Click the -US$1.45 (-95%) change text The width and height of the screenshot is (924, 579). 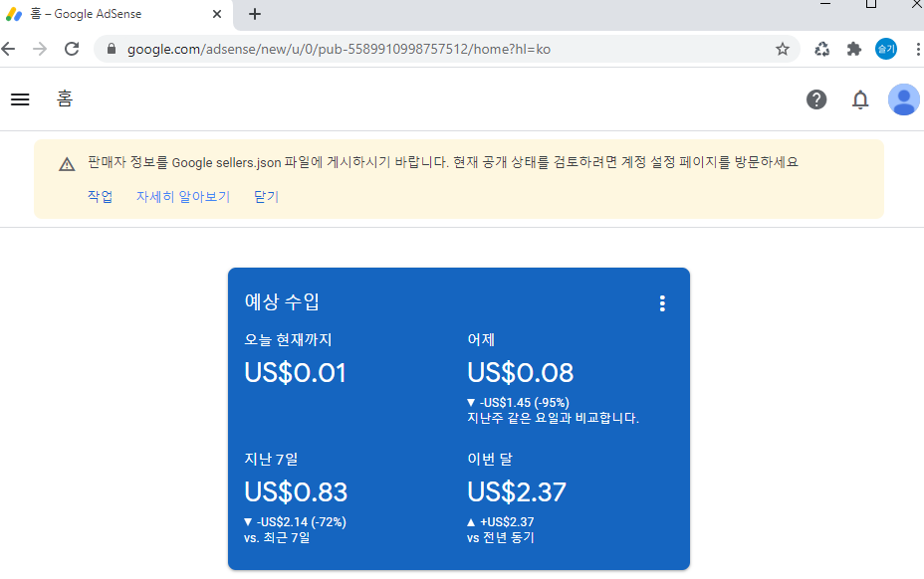click(525, 402)
